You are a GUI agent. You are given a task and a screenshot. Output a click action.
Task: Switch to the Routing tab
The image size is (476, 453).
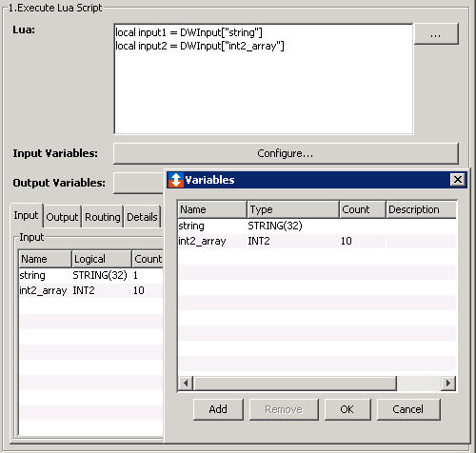click(x=103, y=217)
